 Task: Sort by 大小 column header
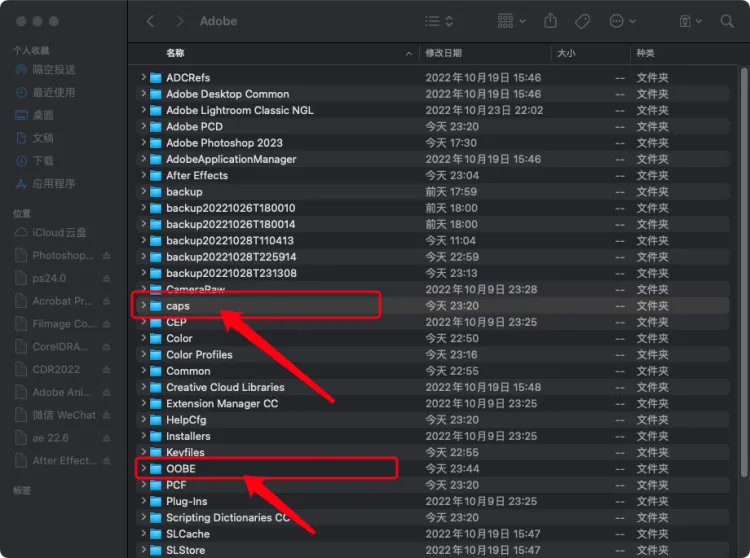coord(566,53)
